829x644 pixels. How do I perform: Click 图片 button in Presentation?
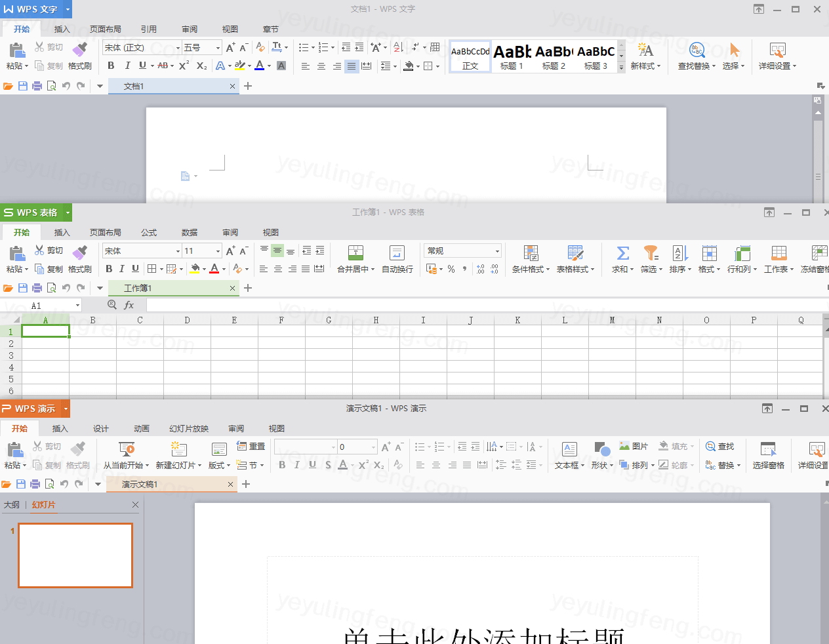pos(634,447)
